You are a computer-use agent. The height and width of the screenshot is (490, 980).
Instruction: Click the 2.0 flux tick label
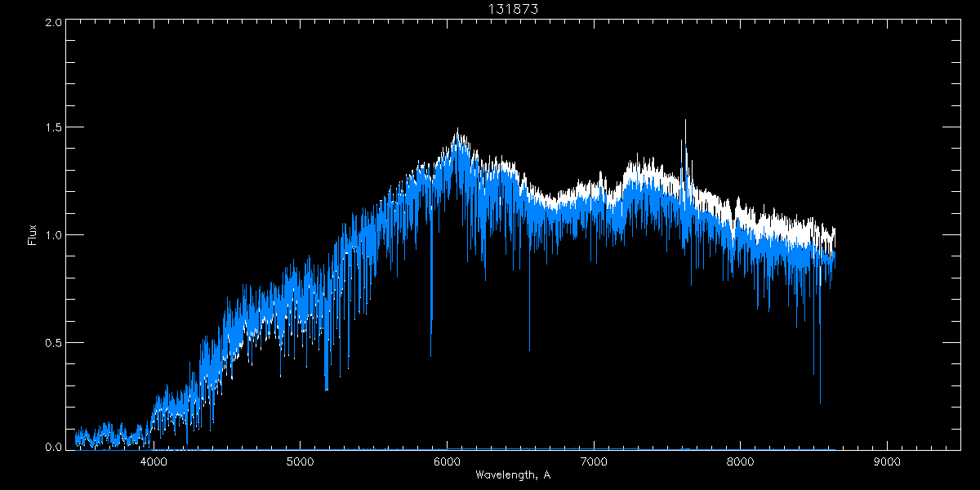point(53,23)
